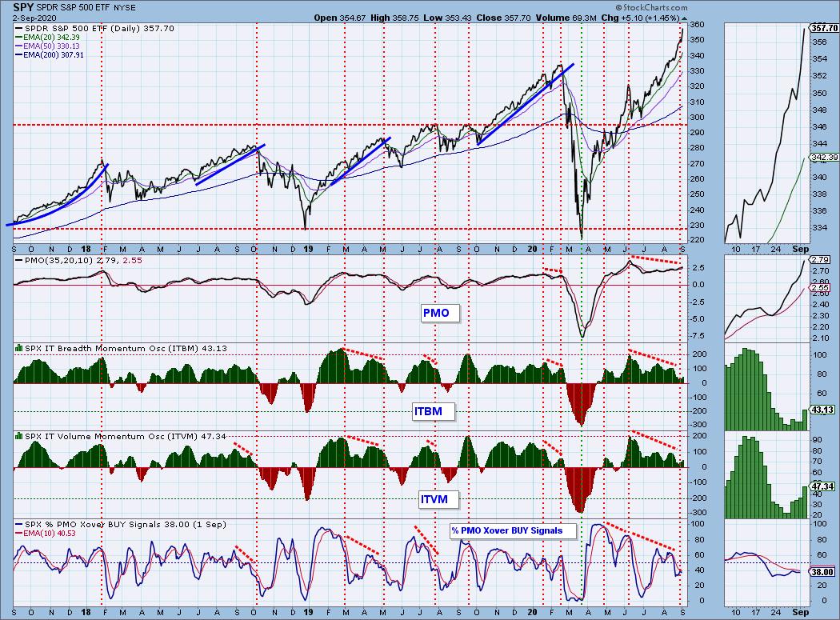The height and width of the screenshot is (620, 840).
Task: Click the 342.39 EMA tag in the zoom panel
Action: tap(825, 157)
